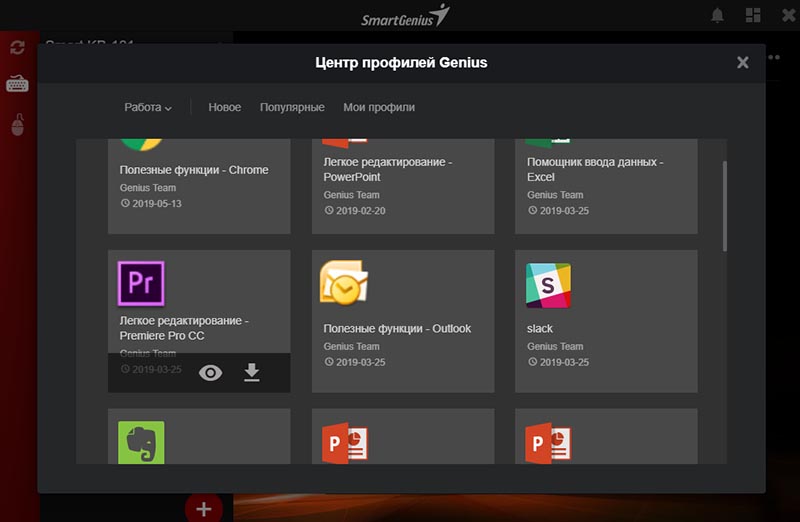
Task: Open Легкое редактирование - Premiere Pro CC title
Action: coord(184,328)
